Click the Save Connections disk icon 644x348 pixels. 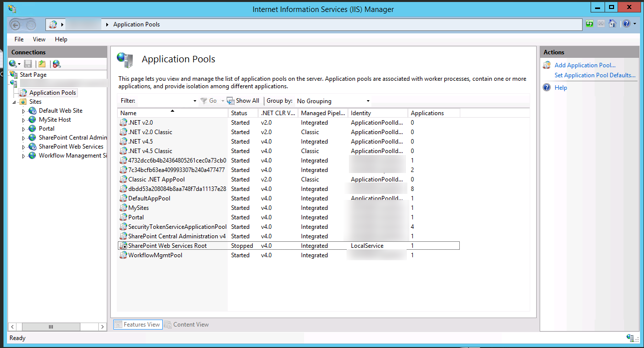tap(28, 63)
